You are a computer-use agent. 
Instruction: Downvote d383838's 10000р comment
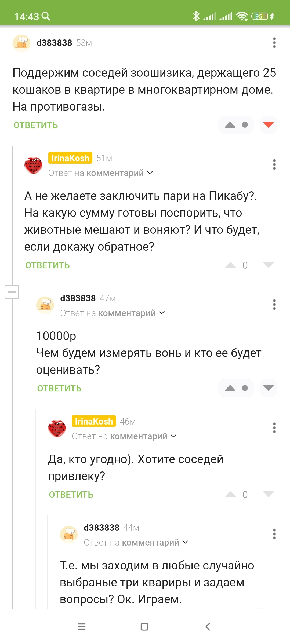tap(268, 388)
